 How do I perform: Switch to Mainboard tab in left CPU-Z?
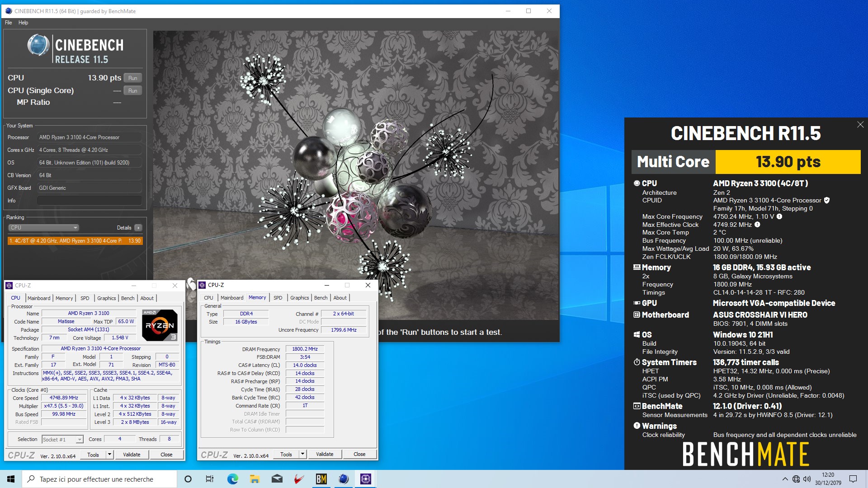pos(39,298)
